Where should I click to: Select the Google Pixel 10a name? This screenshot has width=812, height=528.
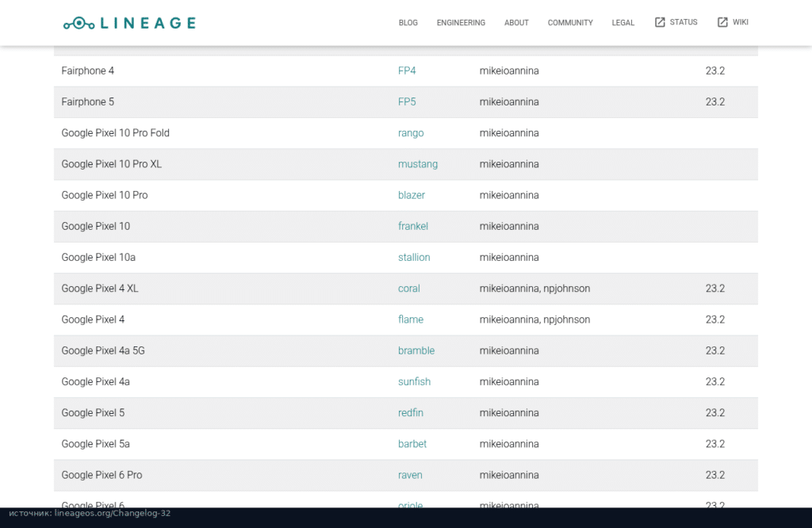pos(98,258)
